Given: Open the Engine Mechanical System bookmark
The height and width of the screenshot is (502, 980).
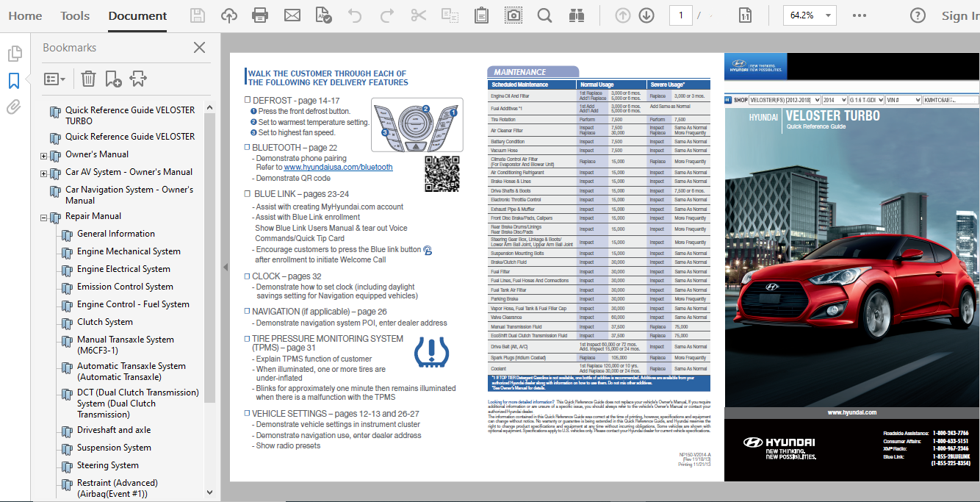Looking at the screenshot, I should click(129, 251).
